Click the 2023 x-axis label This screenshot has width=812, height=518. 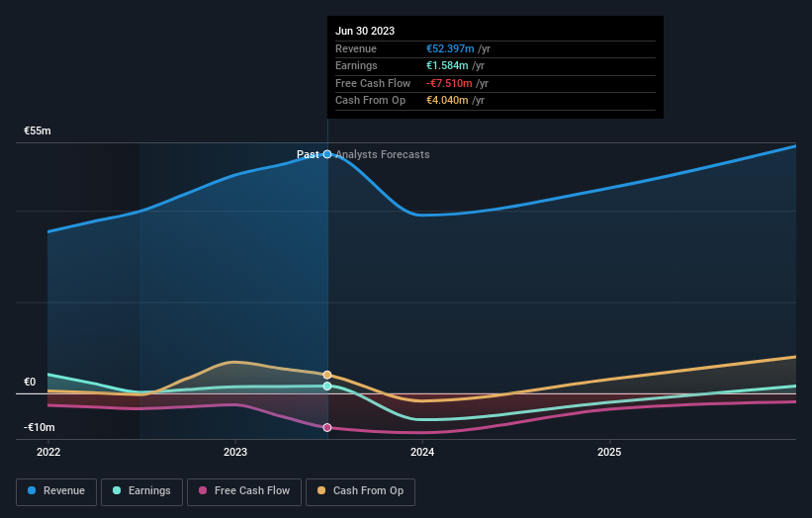pos(235,452)
